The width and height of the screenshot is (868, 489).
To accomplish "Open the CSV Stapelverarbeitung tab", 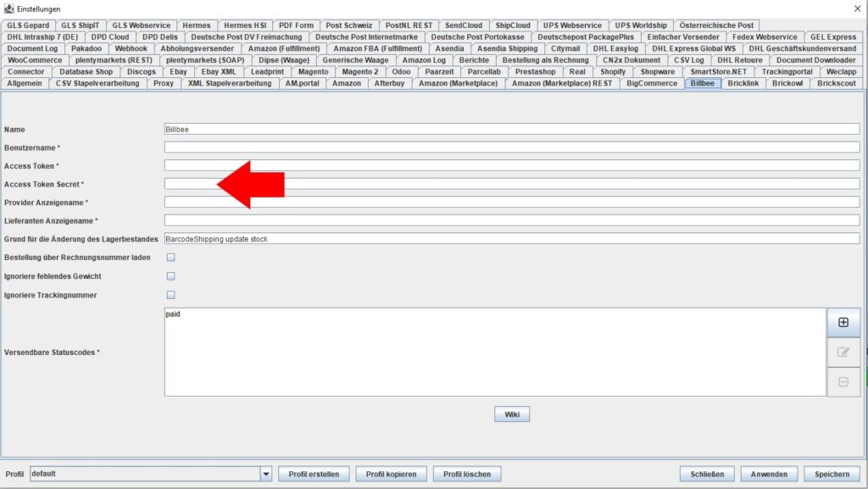I will click(97, 84).
